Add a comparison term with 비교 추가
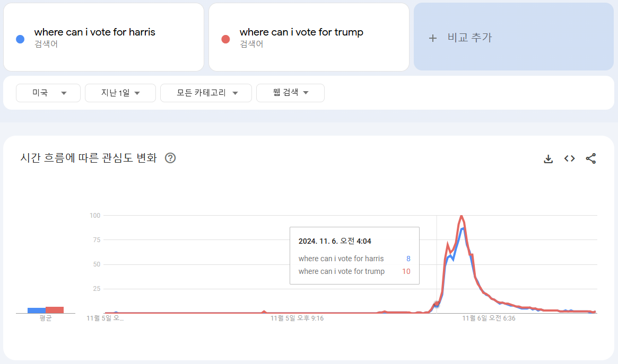Image resolution: width=618 pixels, height=364 pixels. 513,37
